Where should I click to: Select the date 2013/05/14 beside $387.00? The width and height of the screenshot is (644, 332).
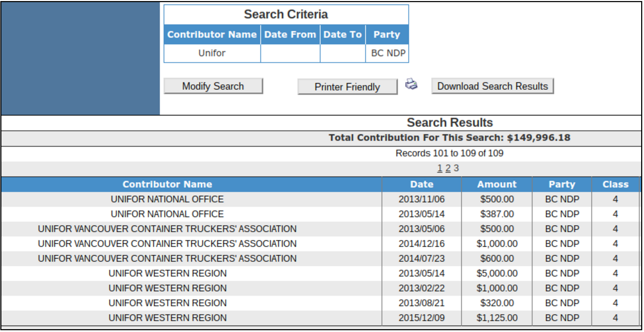[422, 214]
